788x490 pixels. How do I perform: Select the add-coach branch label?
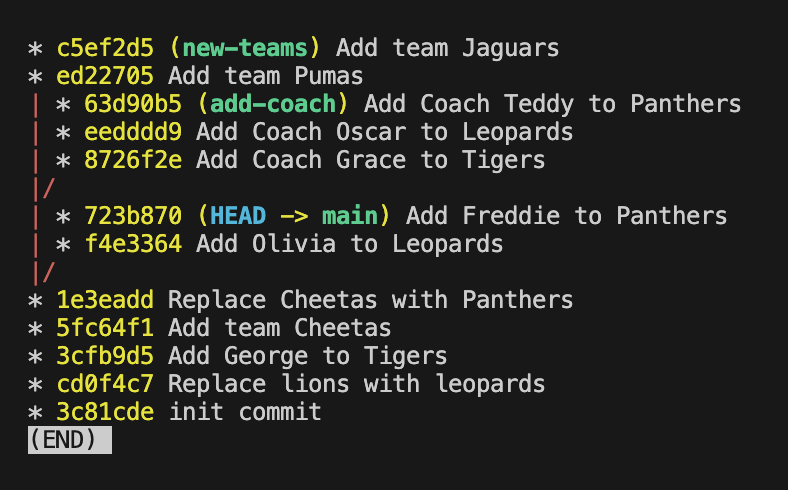(x=273, y=104)
